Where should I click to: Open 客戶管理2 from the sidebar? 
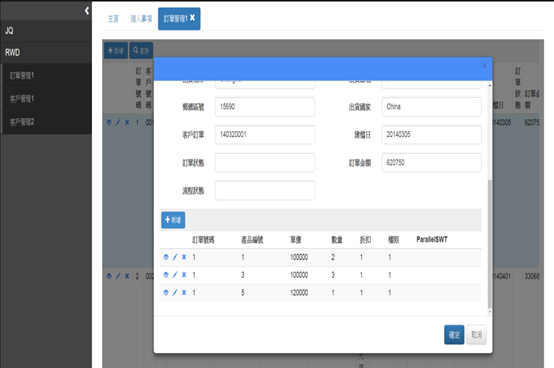point(47,122)
